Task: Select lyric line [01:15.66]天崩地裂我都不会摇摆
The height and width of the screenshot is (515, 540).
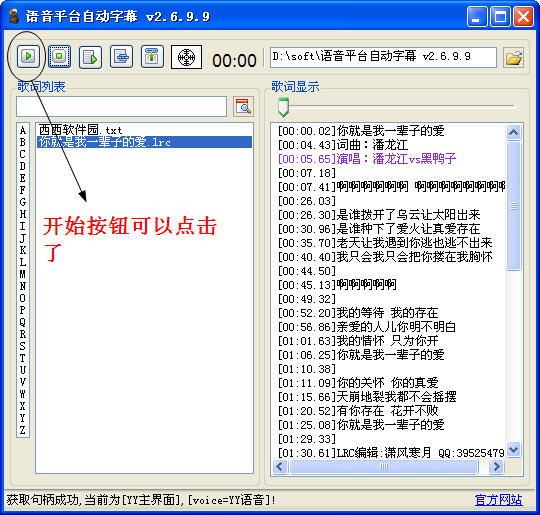Action: click(367, 397)
